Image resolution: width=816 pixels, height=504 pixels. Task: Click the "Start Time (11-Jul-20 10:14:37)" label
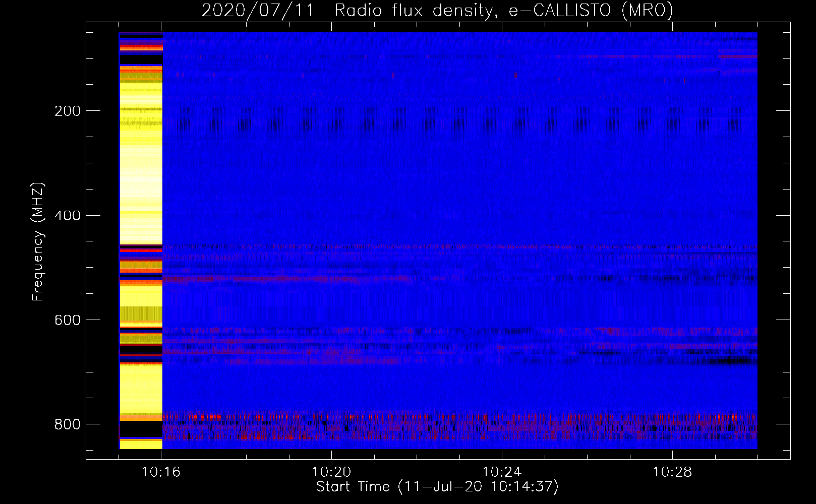[x=437, y=487]
